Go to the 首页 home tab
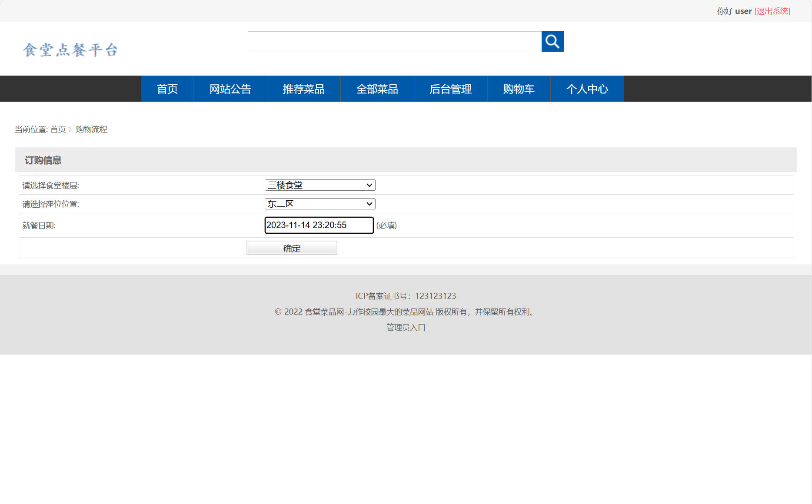This screenshot has height=504, width=812. tap(167, 89)
